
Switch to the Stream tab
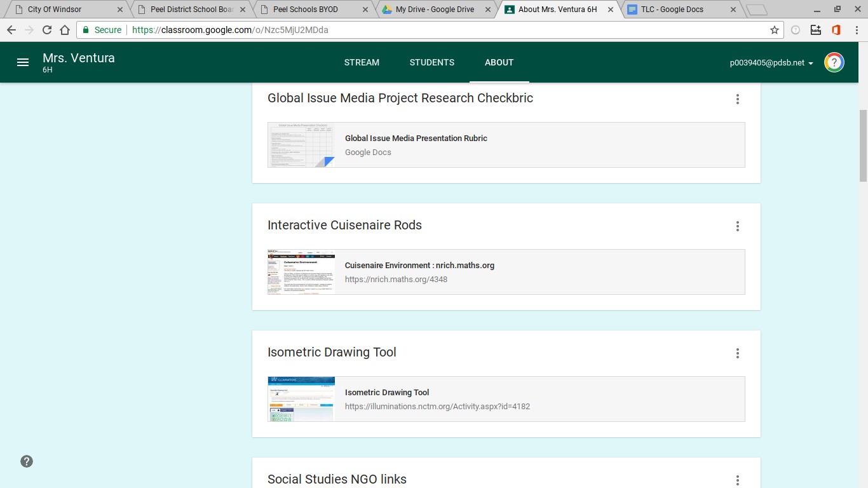pyautogui.click(x=362, y=62)
